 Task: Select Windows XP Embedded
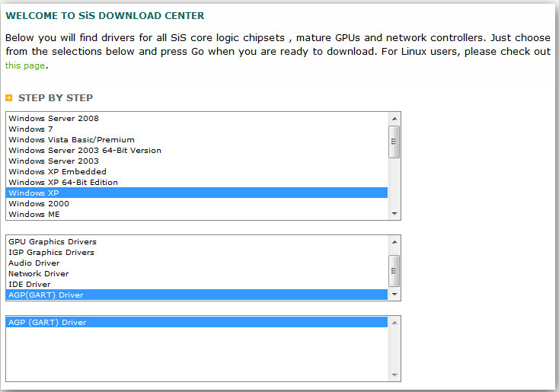click(196, 172)
